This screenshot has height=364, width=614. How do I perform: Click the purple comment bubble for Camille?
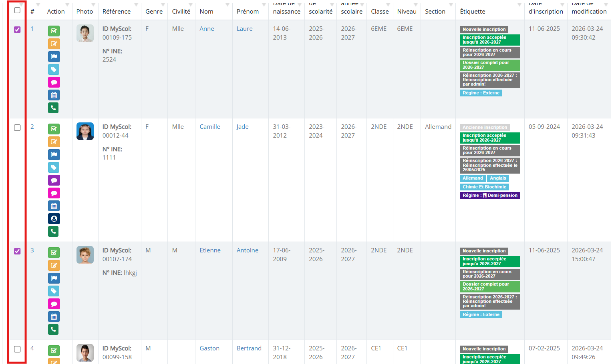click(54, 180)
